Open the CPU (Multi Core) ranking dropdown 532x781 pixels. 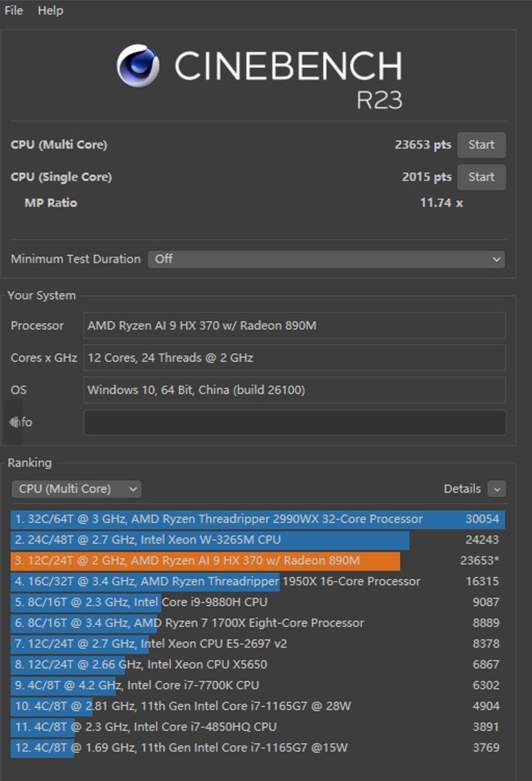[x=76, y=489]
